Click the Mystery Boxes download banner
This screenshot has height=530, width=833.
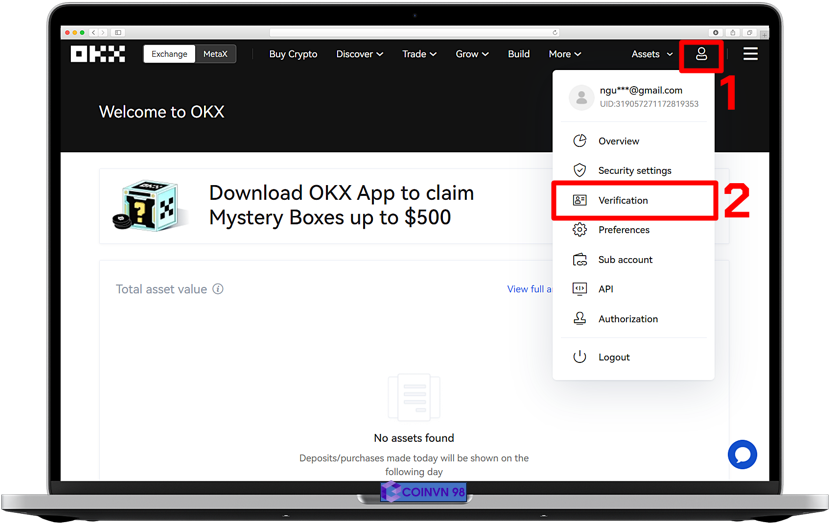320,205
